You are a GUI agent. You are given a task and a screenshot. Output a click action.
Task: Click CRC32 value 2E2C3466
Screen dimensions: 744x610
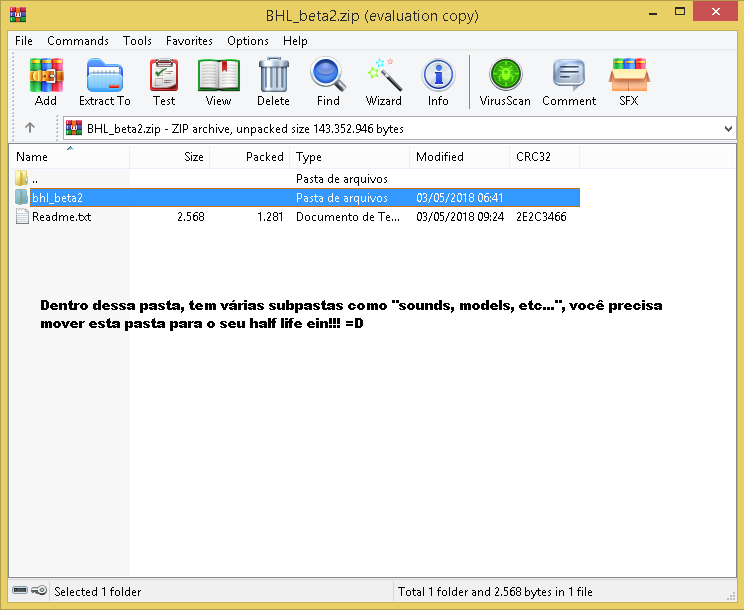click(541, 217)
